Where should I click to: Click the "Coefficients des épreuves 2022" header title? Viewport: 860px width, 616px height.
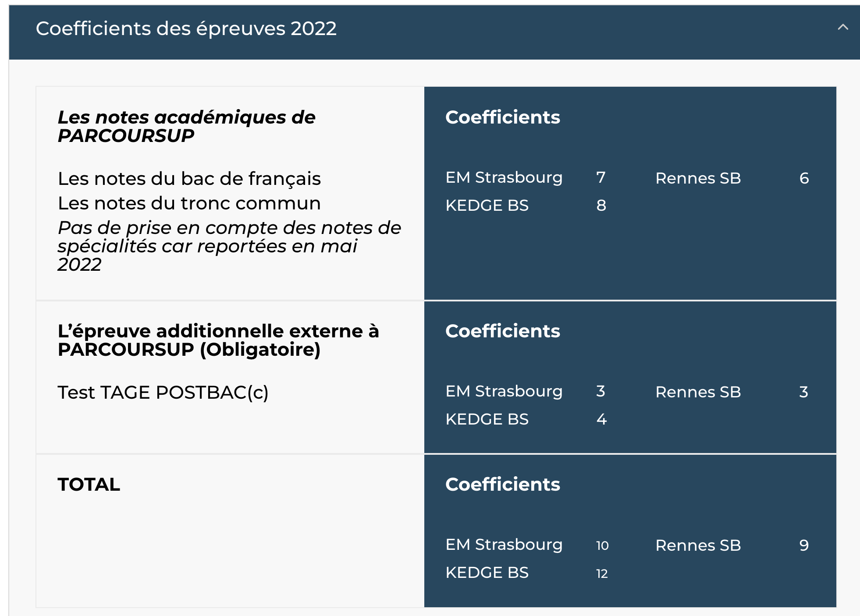[186, 29]
